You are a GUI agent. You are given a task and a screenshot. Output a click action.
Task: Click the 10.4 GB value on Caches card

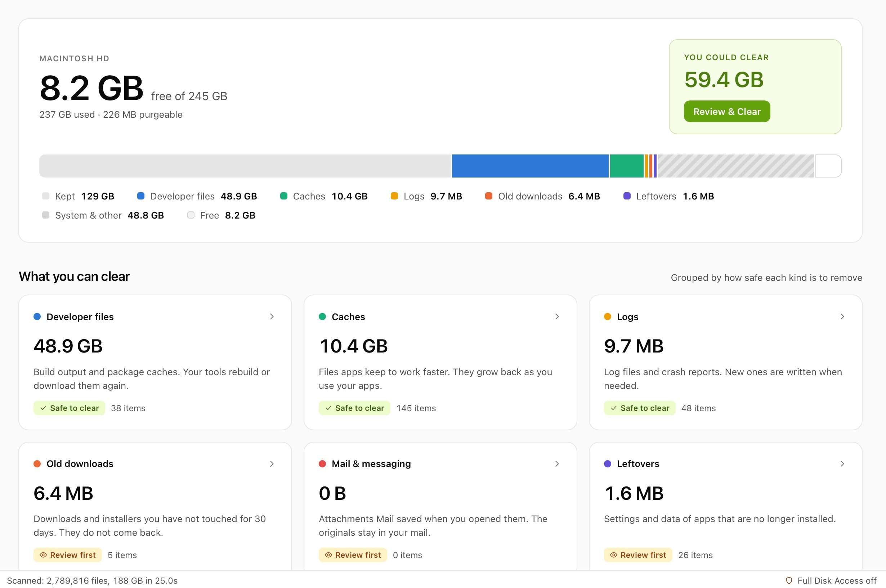(353, 346)
